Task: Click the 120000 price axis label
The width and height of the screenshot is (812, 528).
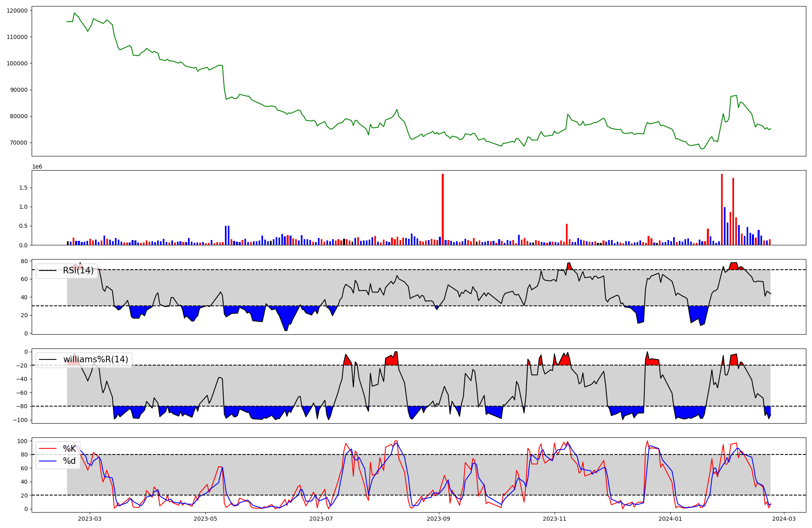Action: (x=17, y=11)
